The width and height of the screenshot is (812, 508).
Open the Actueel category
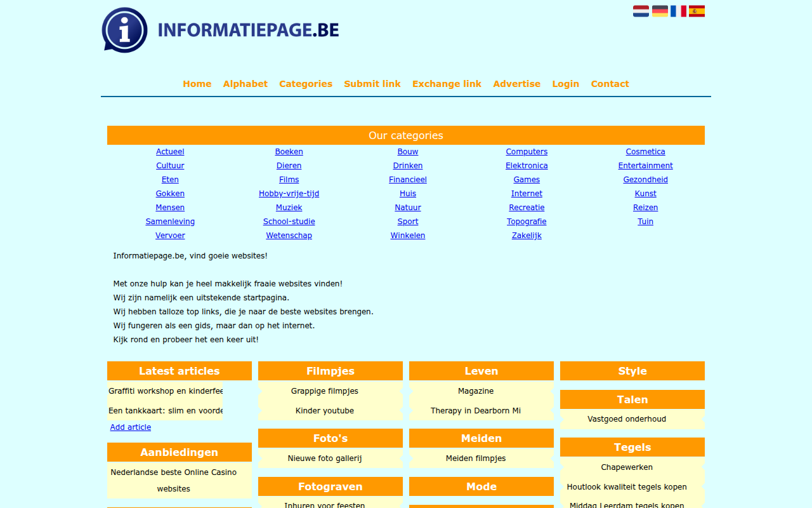tap(170, 152)
